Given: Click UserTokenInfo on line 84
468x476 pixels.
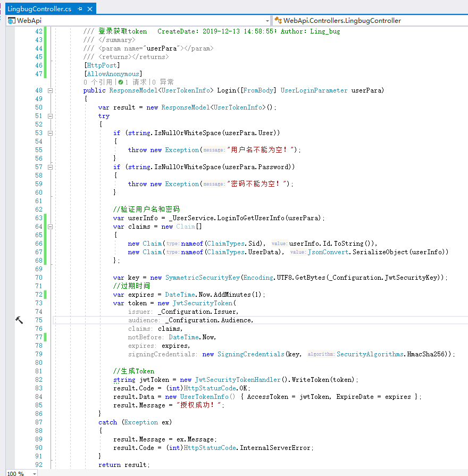Looking at the screenshot, I should (204, 396).
